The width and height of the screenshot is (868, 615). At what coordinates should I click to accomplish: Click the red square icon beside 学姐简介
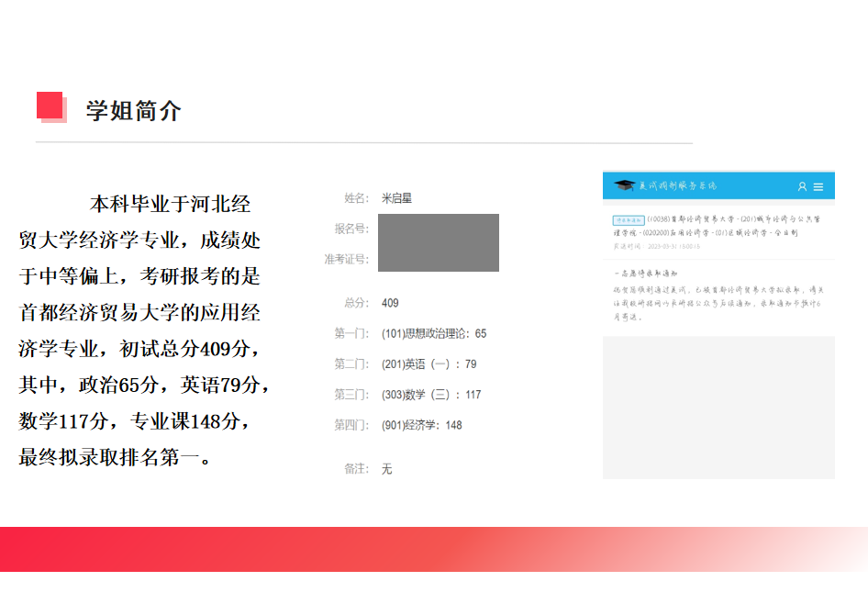point(50,106)
